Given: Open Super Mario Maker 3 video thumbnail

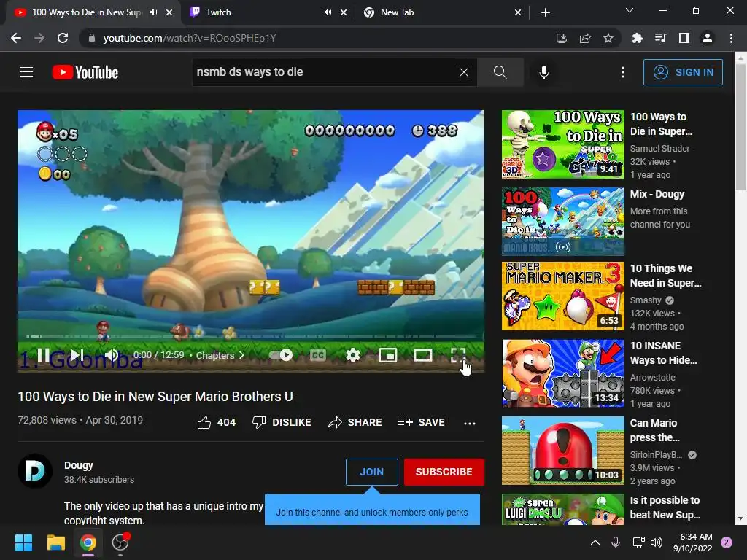Looking at the screenshot, I should point(562,296).
